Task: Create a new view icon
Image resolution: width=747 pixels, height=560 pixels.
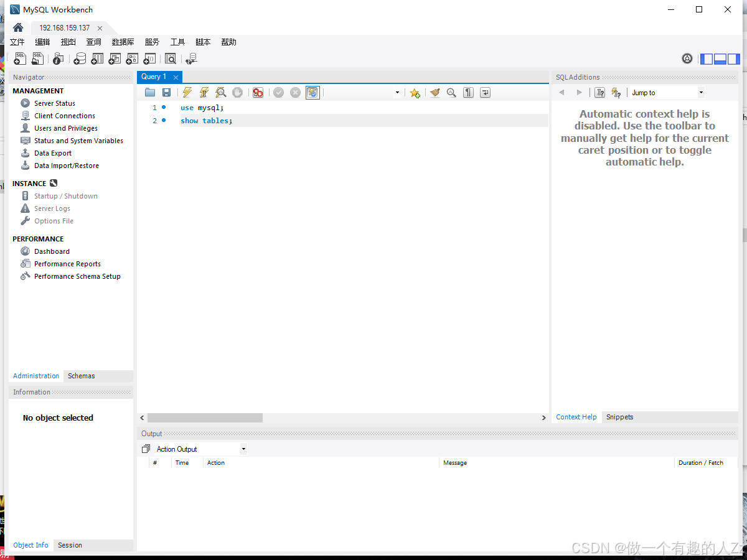Action: (115, 58)
